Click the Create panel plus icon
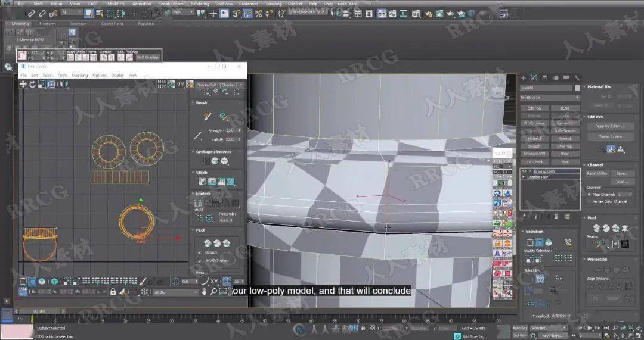 pyautogui.click(x=524, y=77)
